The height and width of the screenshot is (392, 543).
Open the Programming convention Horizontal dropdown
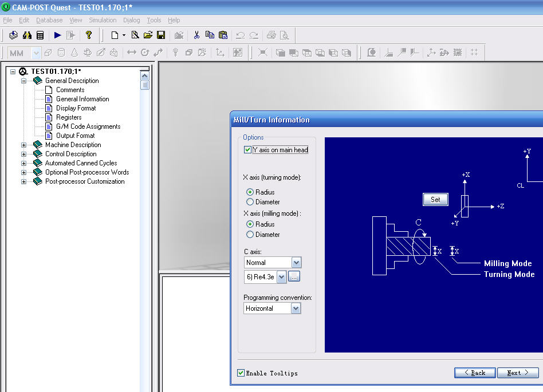[296, 308]
